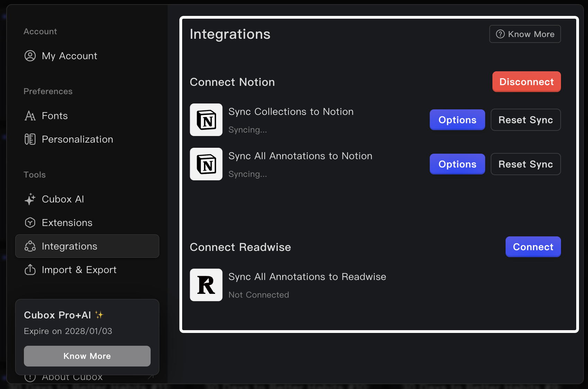Open Options for Sync All Annotations to Notion

tap(457, 164)
